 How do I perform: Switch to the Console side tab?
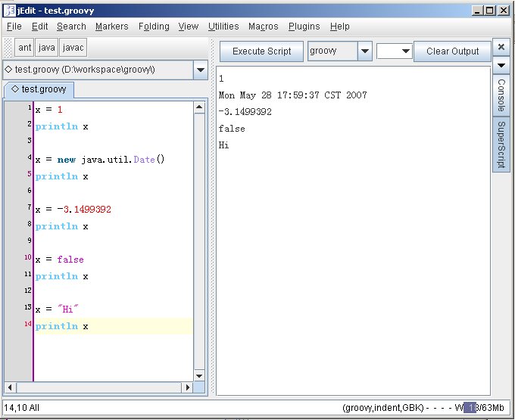(501, 95)
